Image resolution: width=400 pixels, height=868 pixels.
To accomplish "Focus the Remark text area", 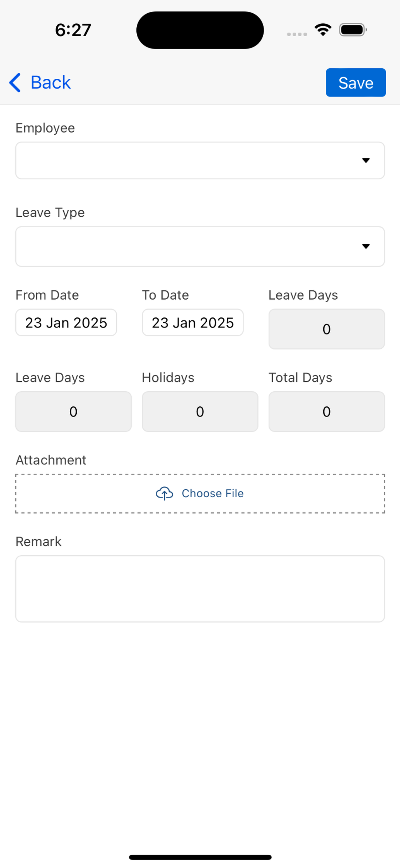I will pos(200,589).
